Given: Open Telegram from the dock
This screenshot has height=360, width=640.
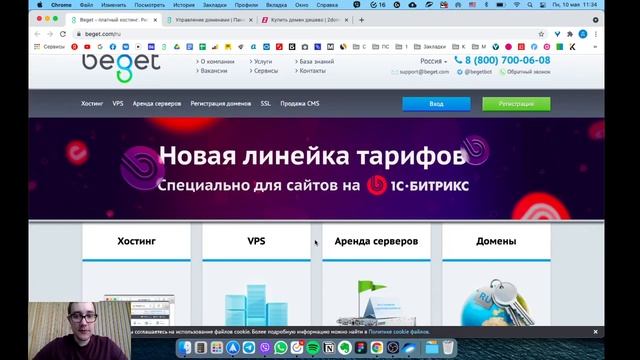Looking at the screenshot, I should [249, 348].
